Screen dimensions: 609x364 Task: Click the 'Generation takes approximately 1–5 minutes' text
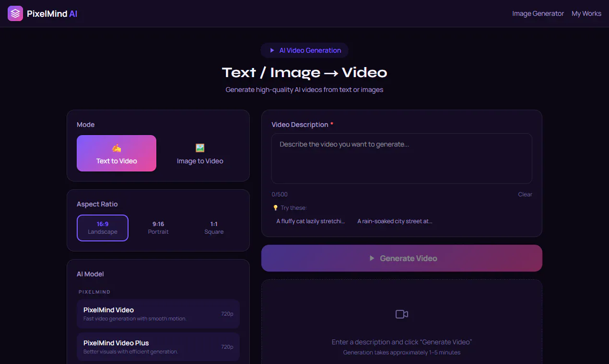pos(402,353)
